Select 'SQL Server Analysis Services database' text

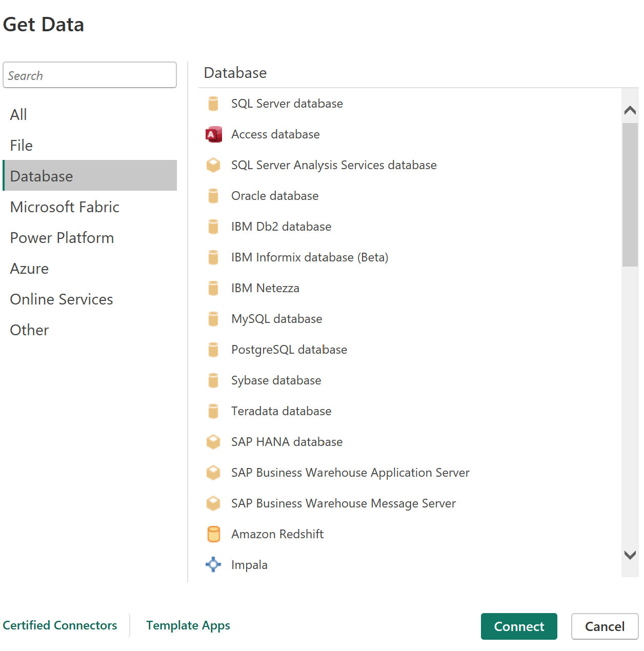(334, 165)
